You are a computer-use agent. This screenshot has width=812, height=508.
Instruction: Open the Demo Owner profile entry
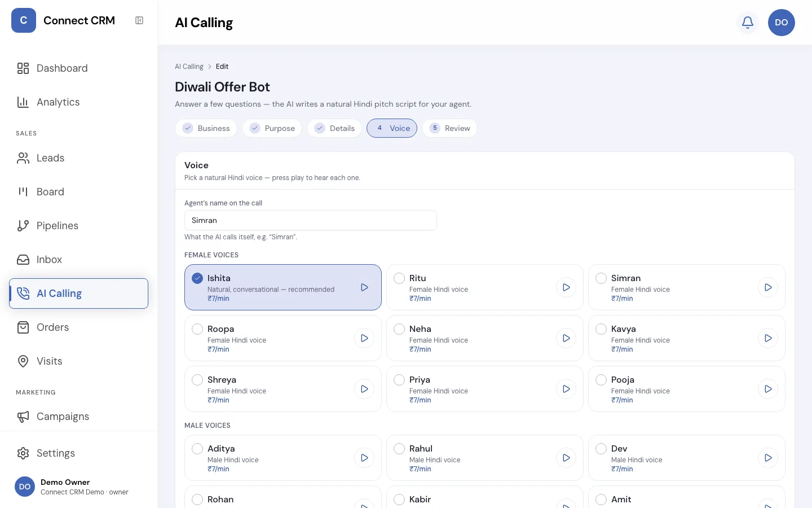click(78, 487)
